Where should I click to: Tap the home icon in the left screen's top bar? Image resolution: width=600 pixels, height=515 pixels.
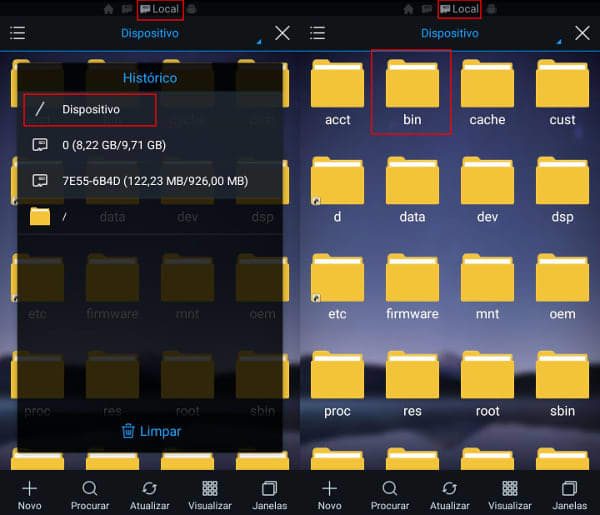109,9
